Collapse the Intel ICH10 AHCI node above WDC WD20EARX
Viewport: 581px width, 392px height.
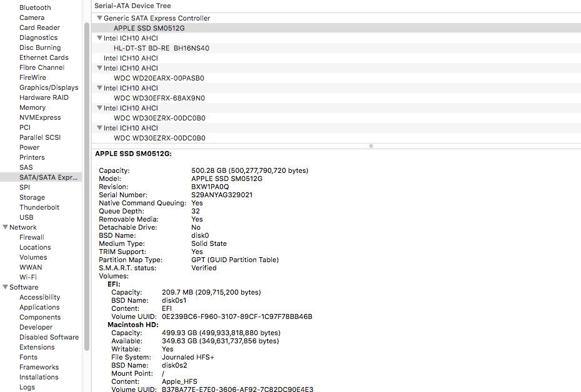99,68
